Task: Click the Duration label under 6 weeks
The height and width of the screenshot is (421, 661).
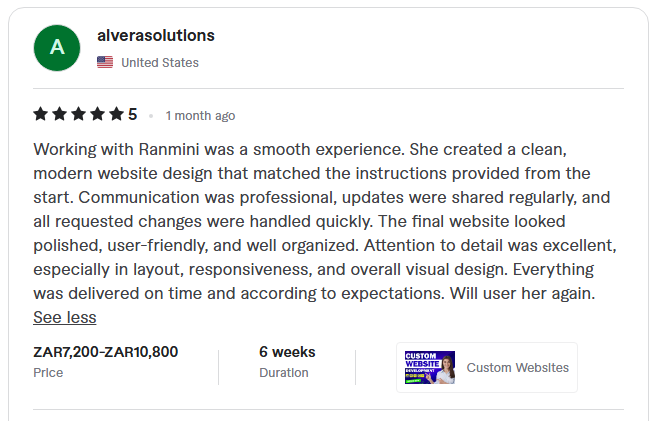Action: coord(284,373)
